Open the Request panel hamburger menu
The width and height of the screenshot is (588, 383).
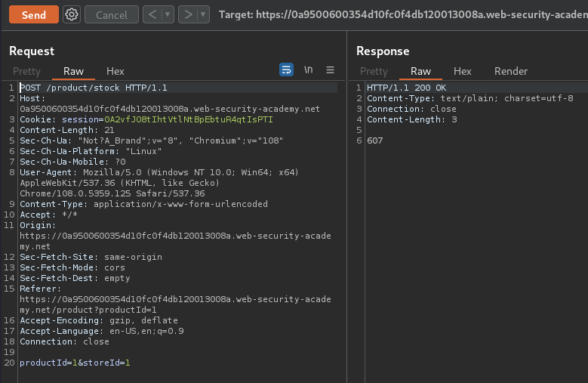330,69
